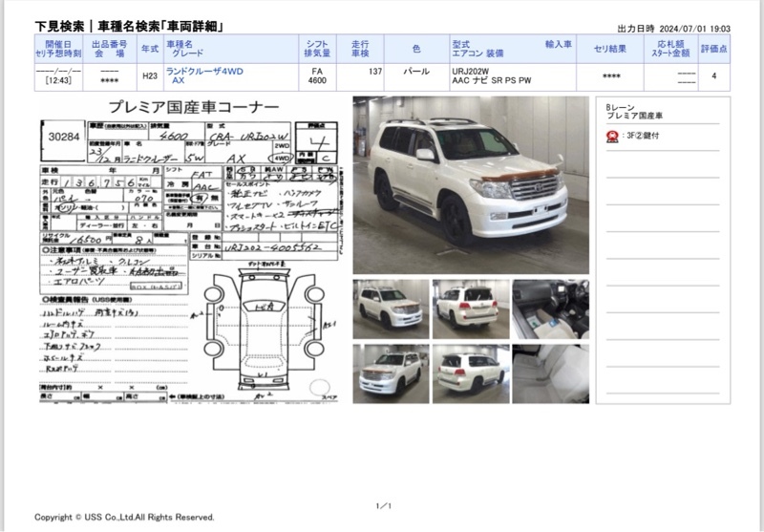Click the red key stamp icon beside 3F②鍵付
The width and height of the screenshot is (764, 532).
[x=612, y=137]
